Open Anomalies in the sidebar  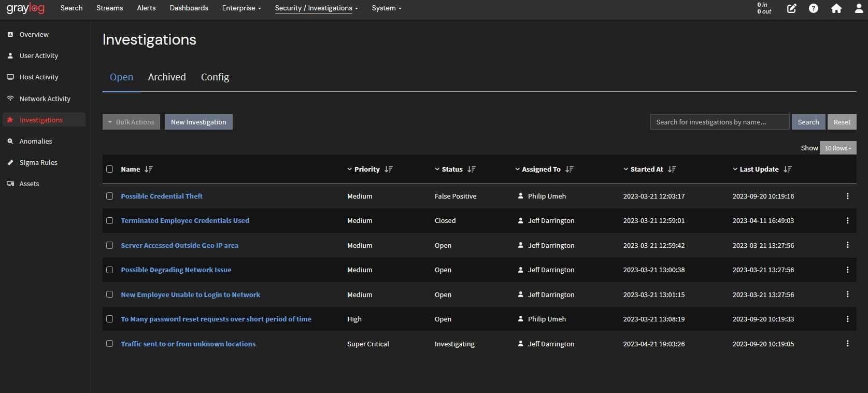[x=36, y=141]
